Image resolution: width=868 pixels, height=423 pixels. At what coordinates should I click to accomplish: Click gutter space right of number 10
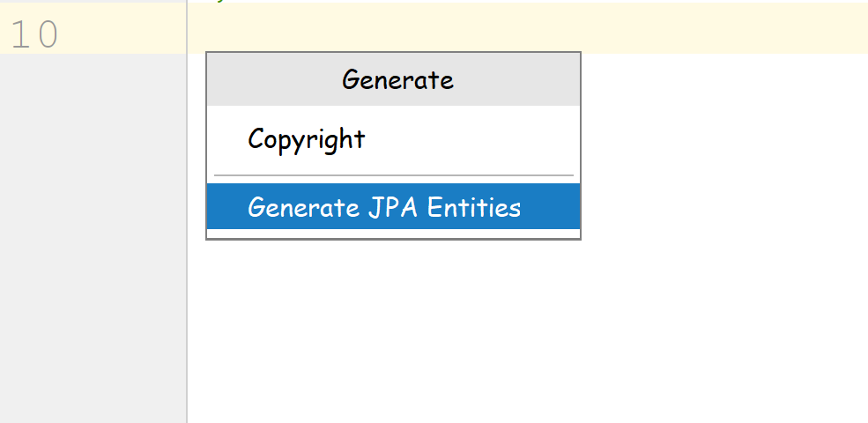click(x=123, y=34)
